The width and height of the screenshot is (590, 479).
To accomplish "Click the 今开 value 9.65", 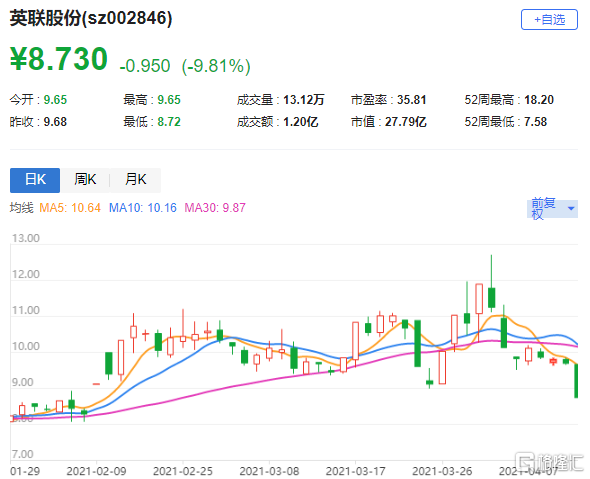I will 55,100.
